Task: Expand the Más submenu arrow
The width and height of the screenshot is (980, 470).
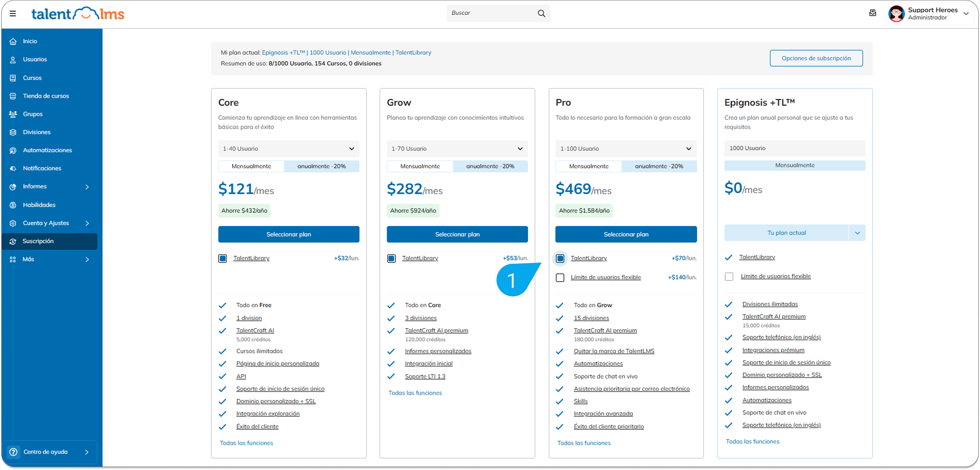Action: (x=87, y=259)
